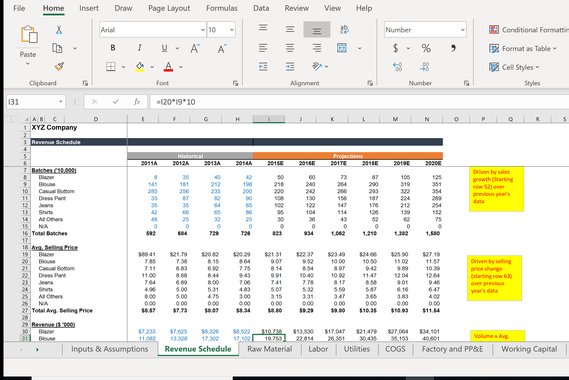Image resolution: width=569 pixels, height=380 pixels.
Task: Switch to Page Layout tab
Action: tap(169, 8)
